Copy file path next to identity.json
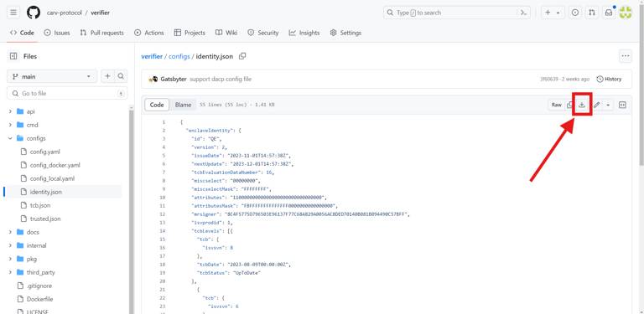This screenshot has width=644, height=314. coord(242,56)
